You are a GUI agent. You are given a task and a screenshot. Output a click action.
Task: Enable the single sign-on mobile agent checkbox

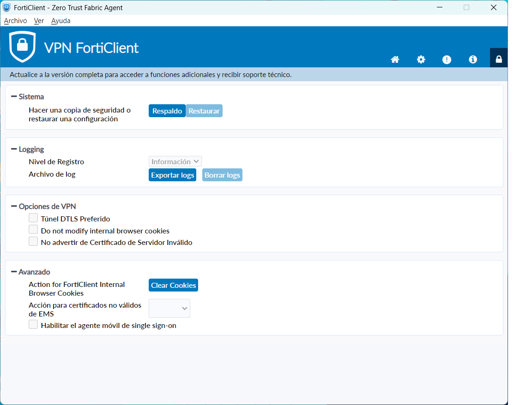point(33,325)
